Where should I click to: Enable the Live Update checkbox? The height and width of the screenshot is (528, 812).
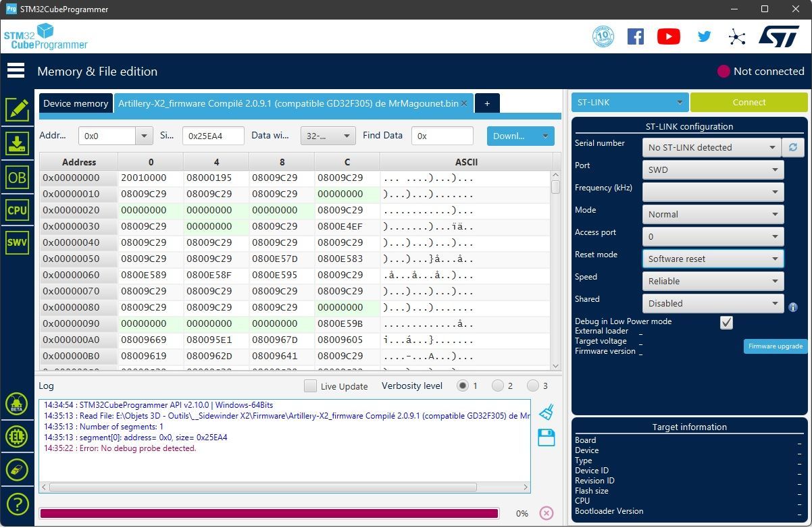pyautogui.click(x=310, y=386)
